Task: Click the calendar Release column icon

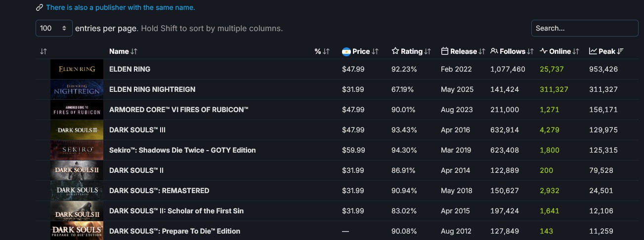Action: (445, 51)
